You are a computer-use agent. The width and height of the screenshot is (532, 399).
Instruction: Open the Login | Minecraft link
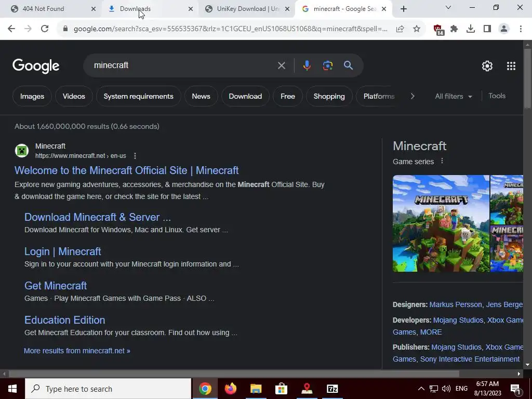coord(63,251)
